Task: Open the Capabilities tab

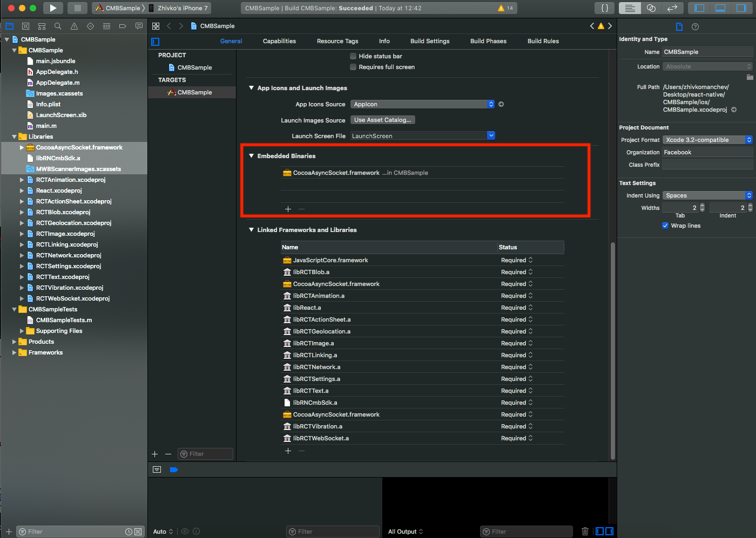Action: [279, 41]
